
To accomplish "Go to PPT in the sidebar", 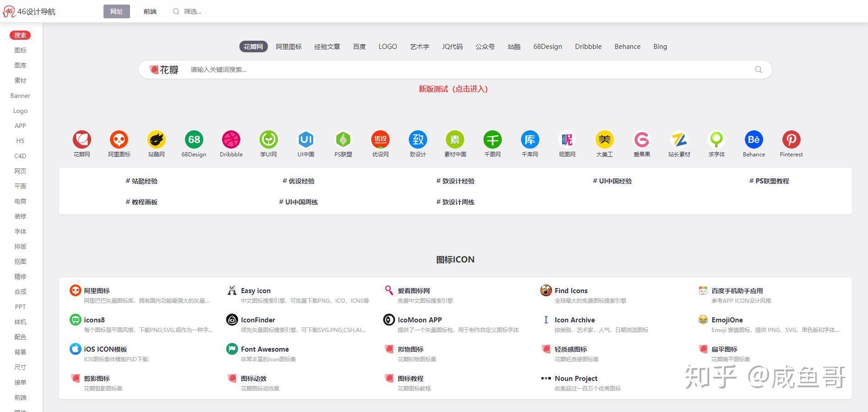I will pos(21,307).
